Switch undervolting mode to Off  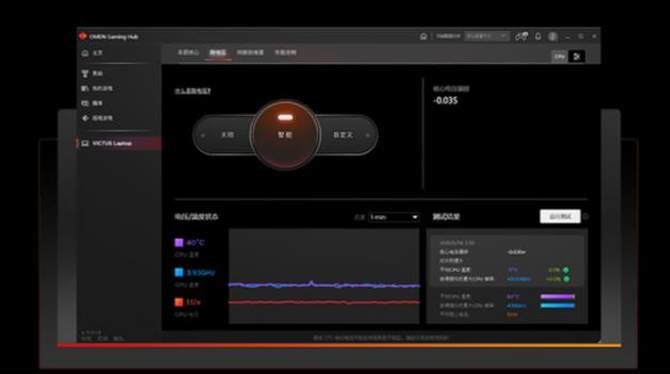pyautogui.click(x=227, y=135)
